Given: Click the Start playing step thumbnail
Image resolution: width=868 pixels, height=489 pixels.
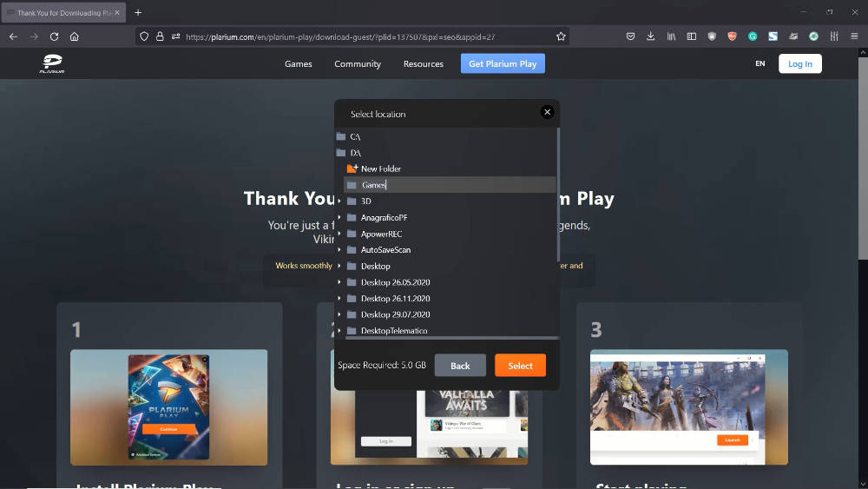Looking at the screenshot, I should click(x=688, y=407).
